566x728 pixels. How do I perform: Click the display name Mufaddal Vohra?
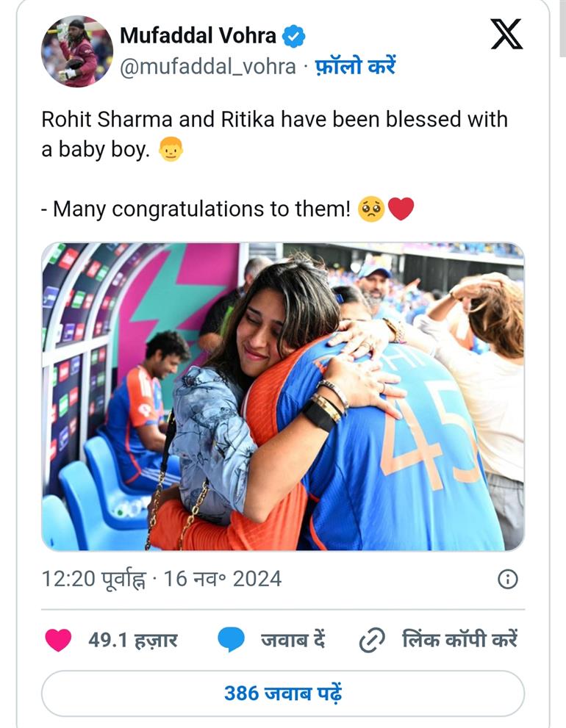[198, 35]
